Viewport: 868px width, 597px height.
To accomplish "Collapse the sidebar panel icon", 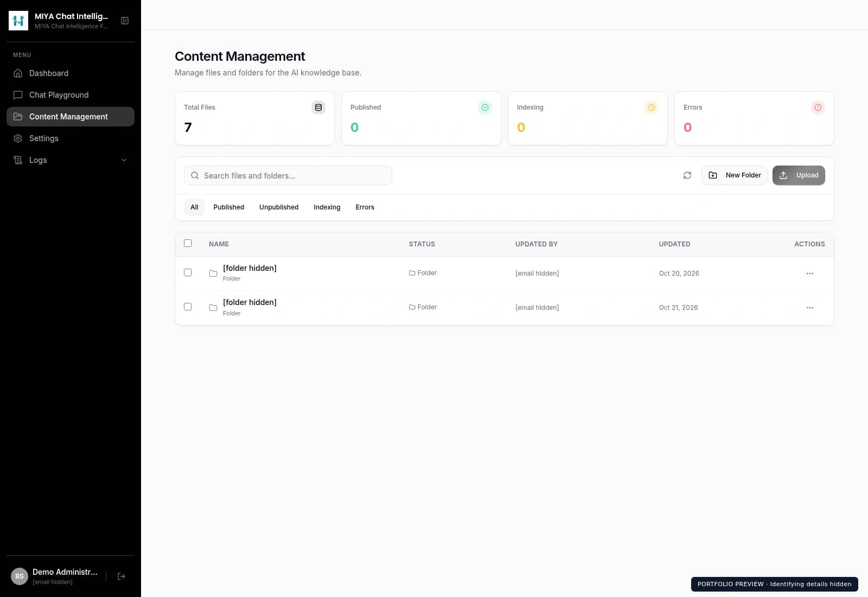I will click(x=125, y=21).
